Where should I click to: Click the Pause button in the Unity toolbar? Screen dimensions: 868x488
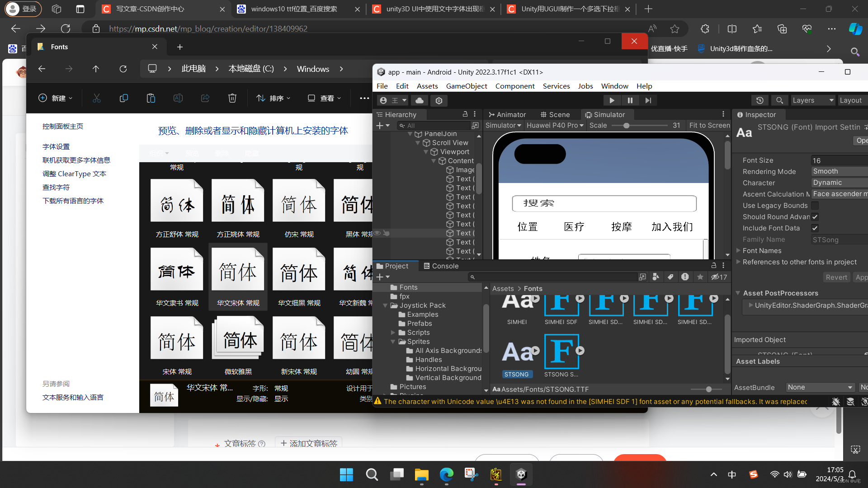coord(630,100)
